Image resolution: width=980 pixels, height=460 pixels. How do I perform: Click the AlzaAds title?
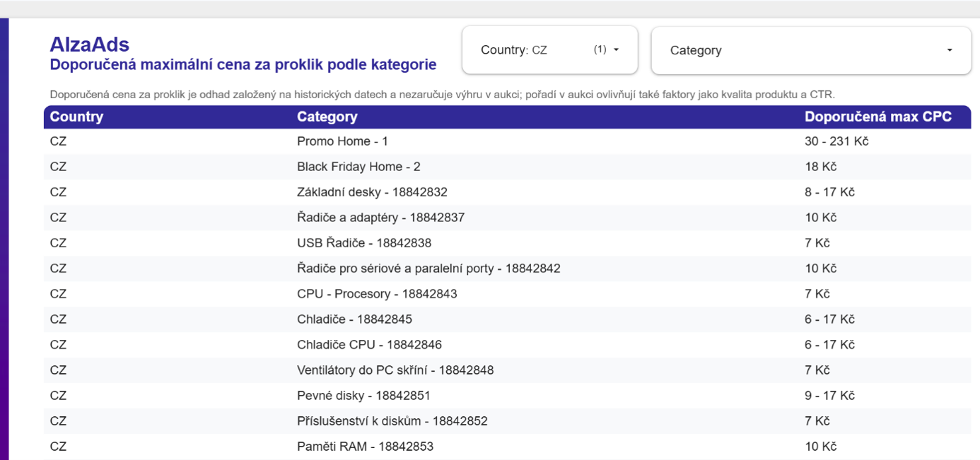coord(89,45)
